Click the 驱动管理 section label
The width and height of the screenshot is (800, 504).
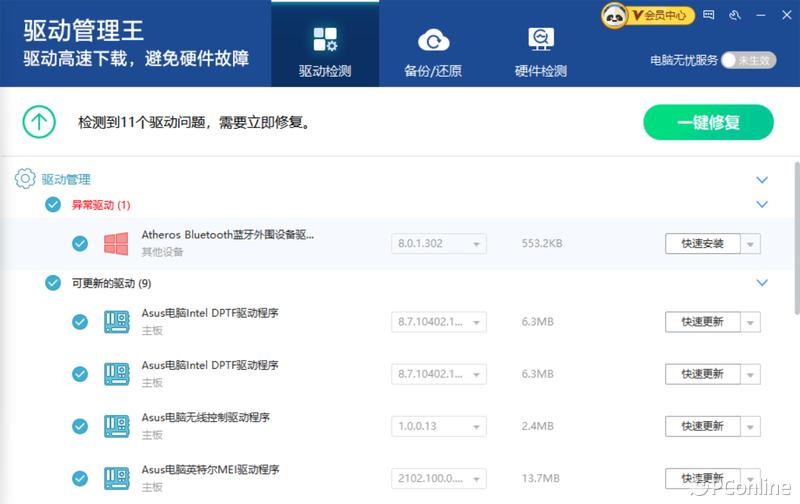(66, 179)
